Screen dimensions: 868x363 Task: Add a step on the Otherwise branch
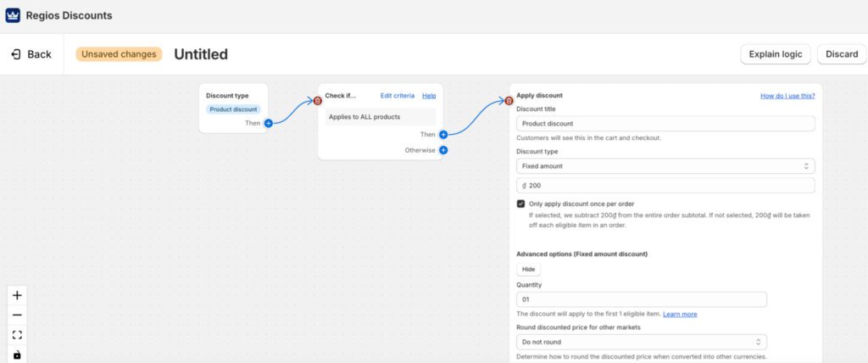[x=443, y=150]
